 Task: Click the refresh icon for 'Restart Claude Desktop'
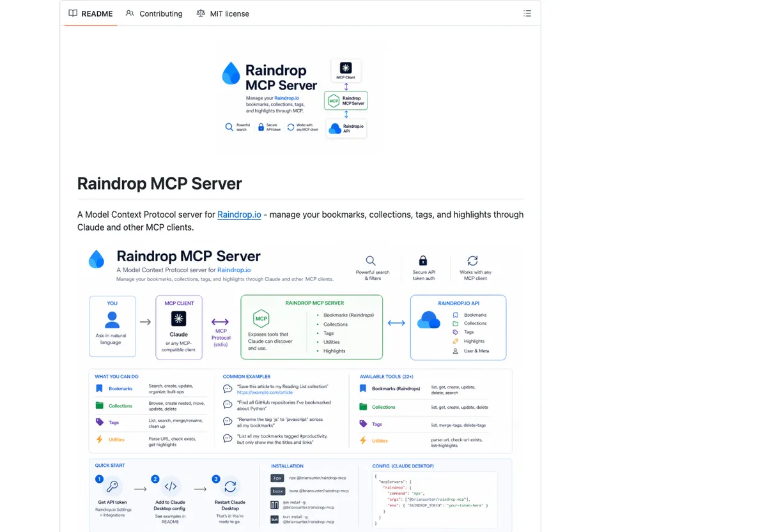tap(230, 487)
